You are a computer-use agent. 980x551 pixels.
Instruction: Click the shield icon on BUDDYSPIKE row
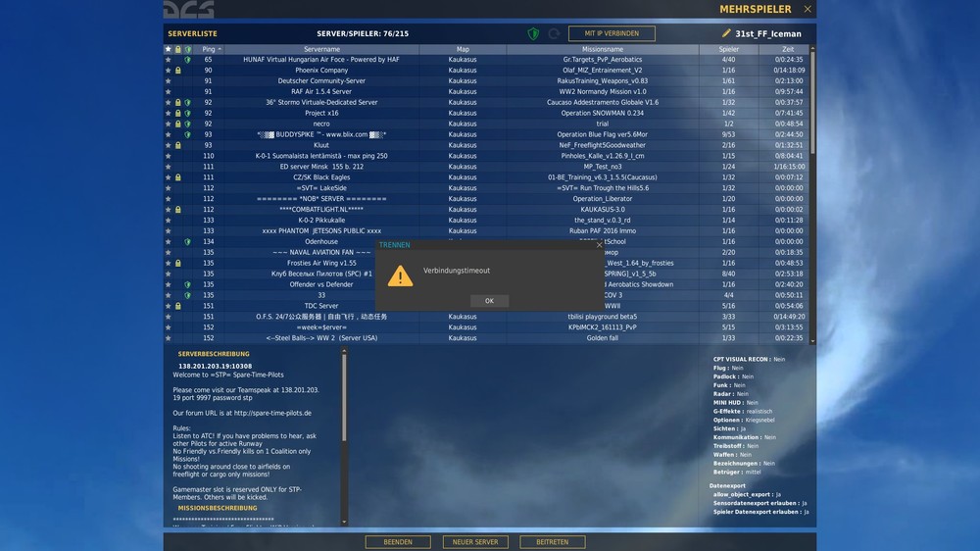pyautogui.click(x=187, y=134)
